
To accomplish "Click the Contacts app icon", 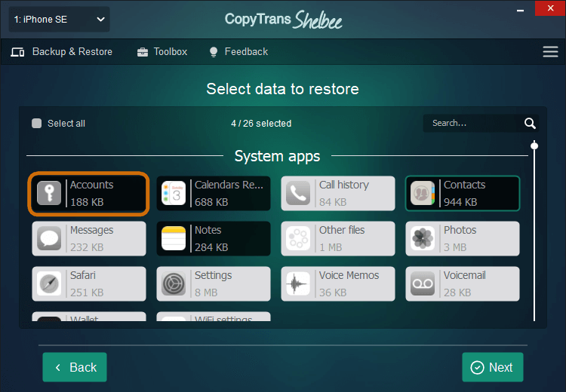I will tap(423, 193).
